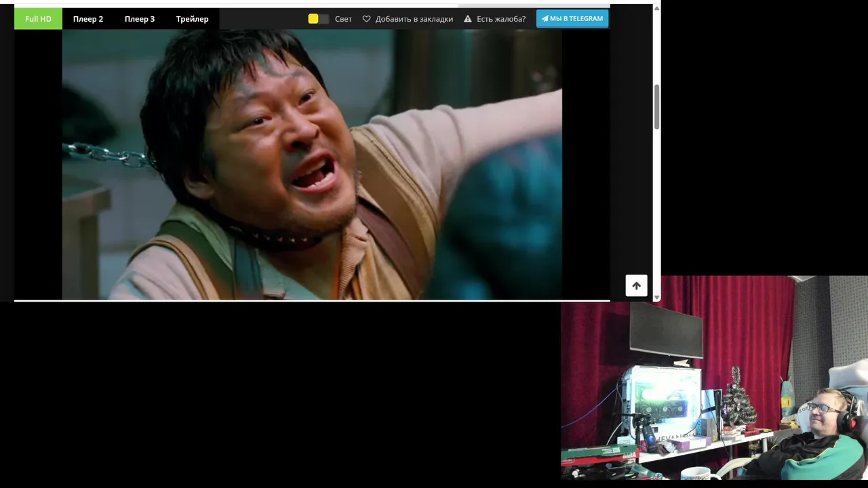Toggle the Свет light switch
This screenshot has height=488, width=868.
318,19
